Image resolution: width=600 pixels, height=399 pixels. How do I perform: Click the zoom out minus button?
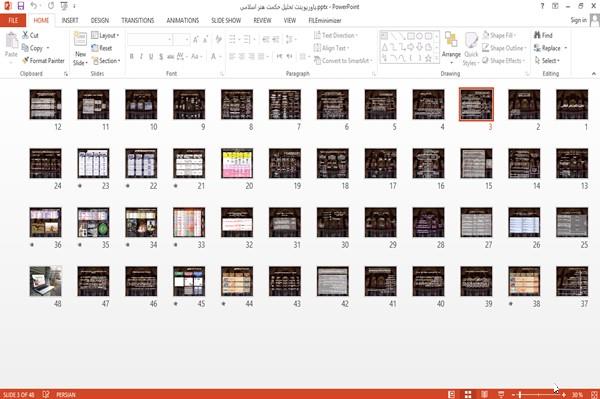click(514, 394)
